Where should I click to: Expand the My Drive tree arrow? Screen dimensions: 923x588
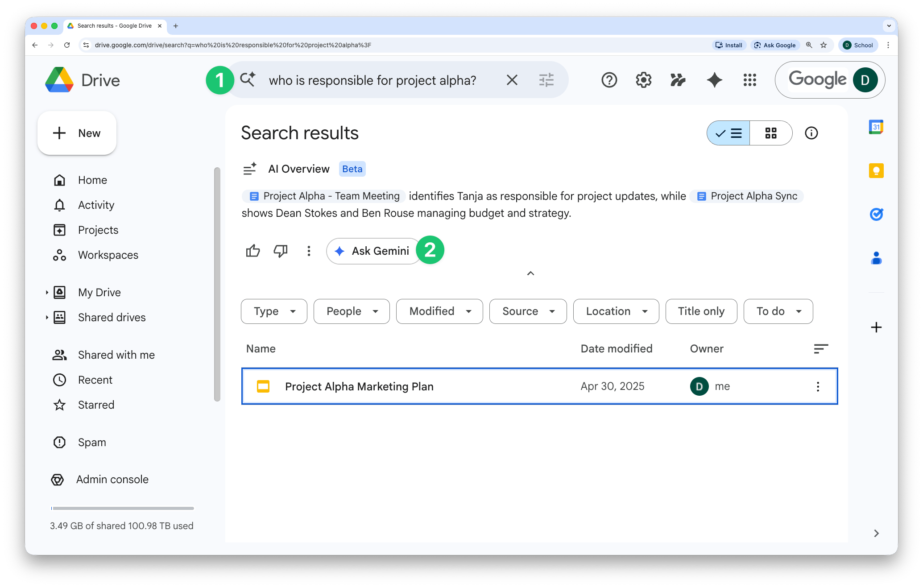click(47, 293)
